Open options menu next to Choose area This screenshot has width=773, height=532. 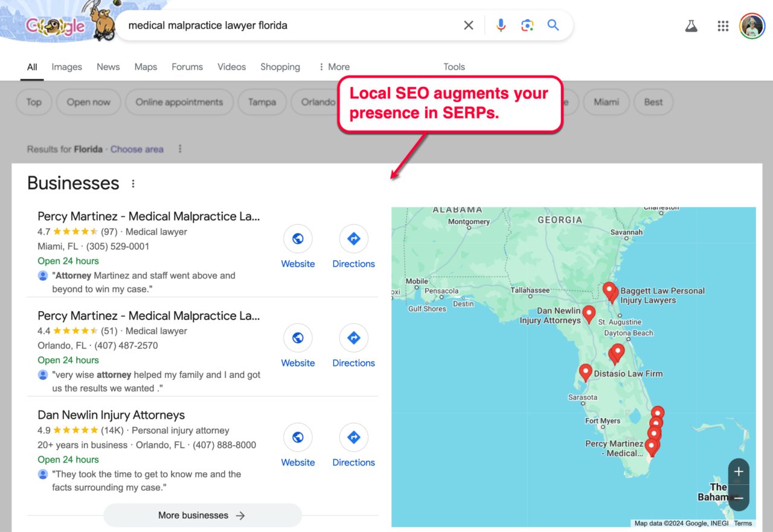(180, 149)
